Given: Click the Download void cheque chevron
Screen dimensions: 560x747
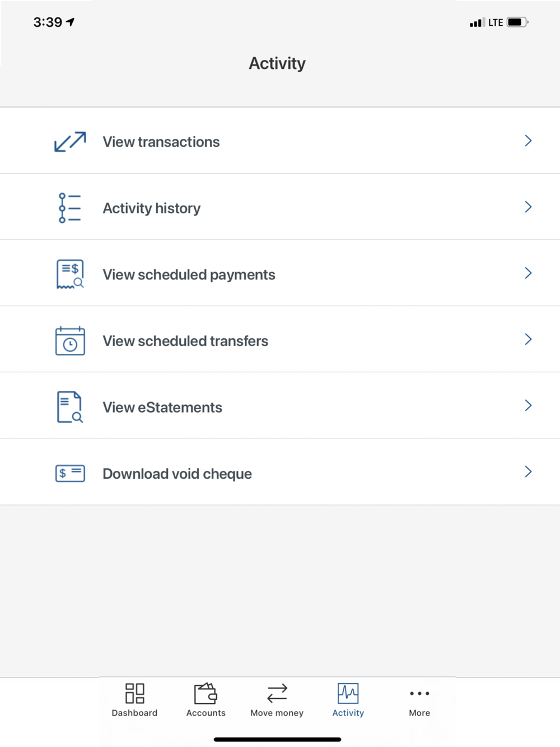Looking at the screenshot, I should point(528,472).
